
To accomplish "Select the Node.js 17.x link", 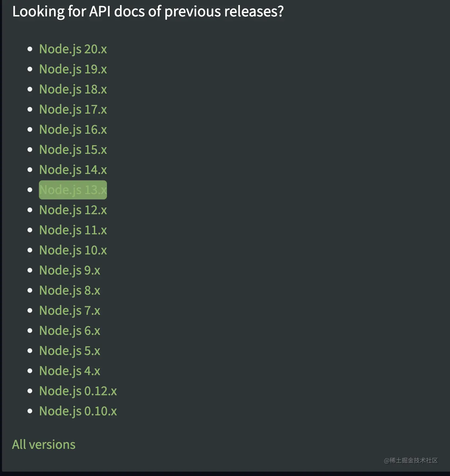I will click(x=73, y=110).
